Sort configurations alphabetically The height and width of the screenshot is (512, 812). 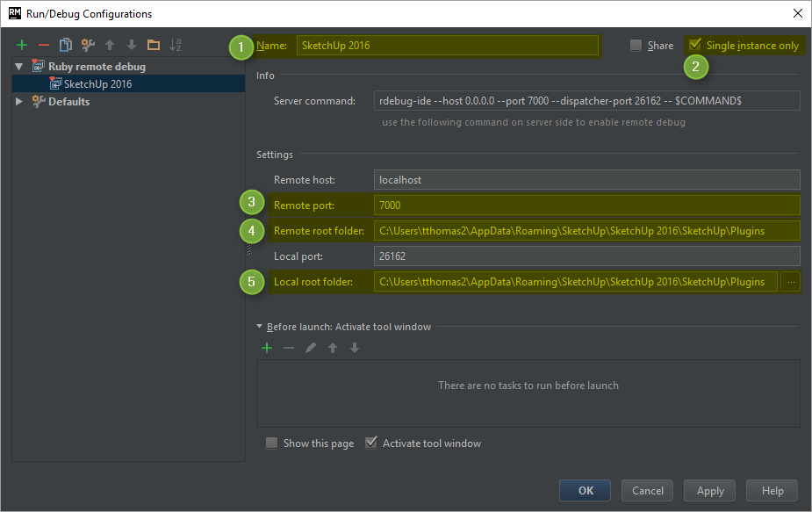point(176,45)
